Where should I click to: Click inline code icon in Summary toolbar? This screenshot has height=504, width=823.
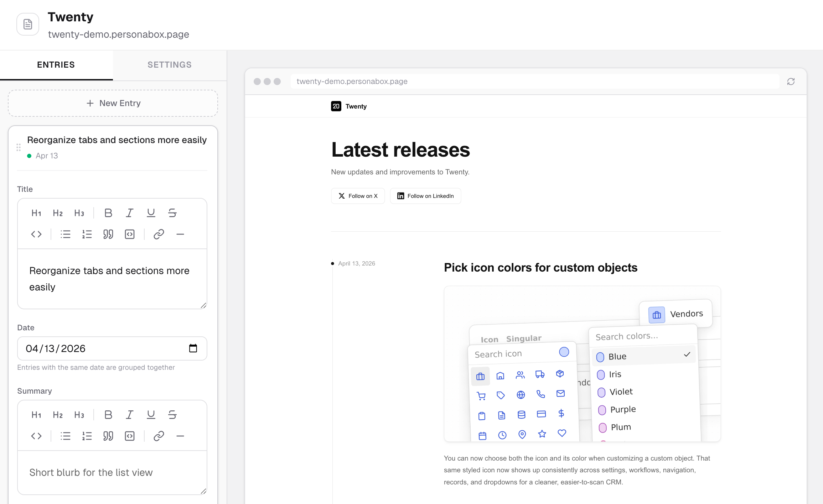36,436
